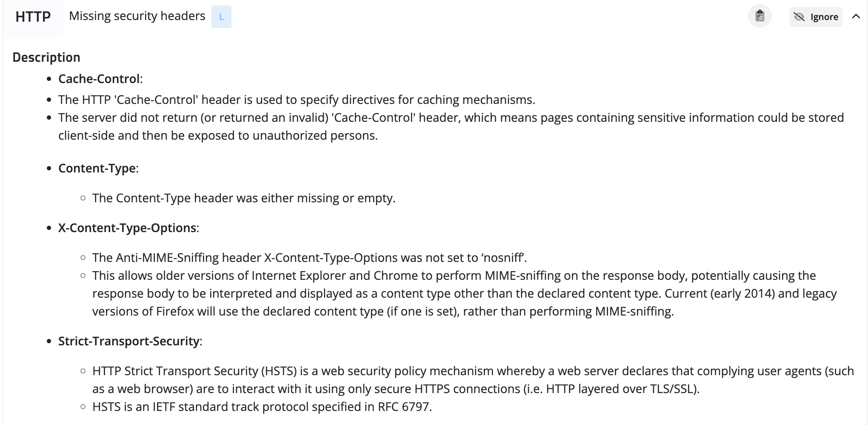Viewport: 868px width, 425px height.
Task: Click the line mentioning 'nosniff'
Action: (x=309, y=258)
